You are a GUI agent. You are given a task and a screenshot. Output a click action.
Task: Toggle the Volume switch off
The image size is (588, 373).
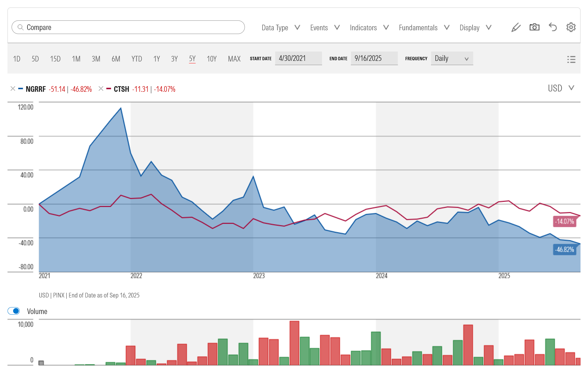[x=14, y=311]
